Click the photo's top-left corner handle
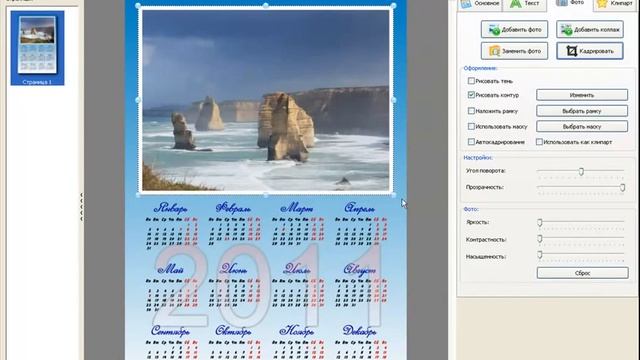 (138, 6)
